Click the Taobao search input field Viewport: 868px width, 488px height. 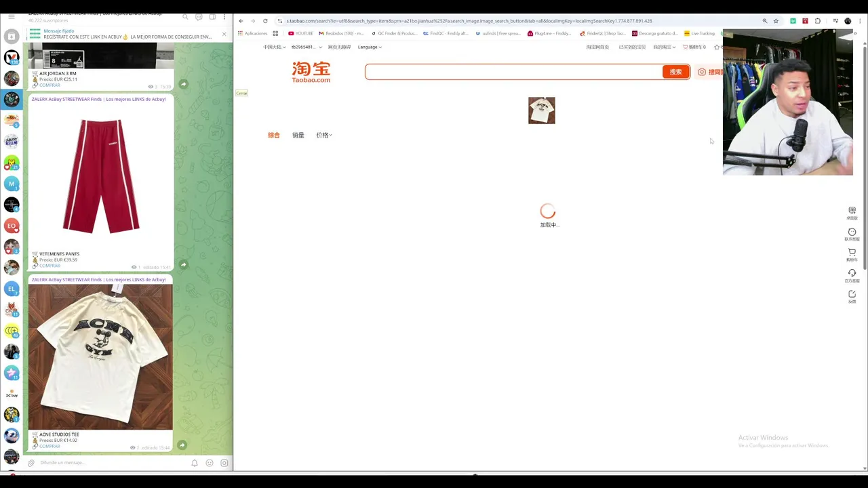click(x=513, y=72)
